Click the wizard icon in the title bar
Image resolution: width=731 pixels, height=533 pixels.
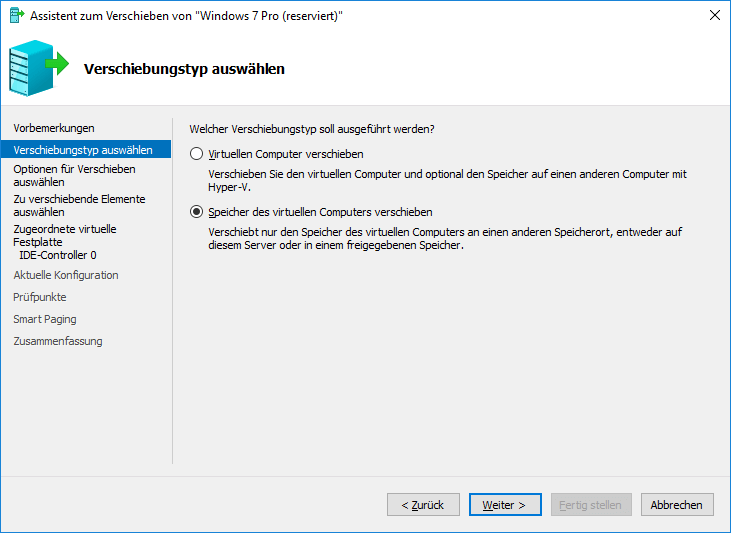pyautogui.click(x=16, y=15)
